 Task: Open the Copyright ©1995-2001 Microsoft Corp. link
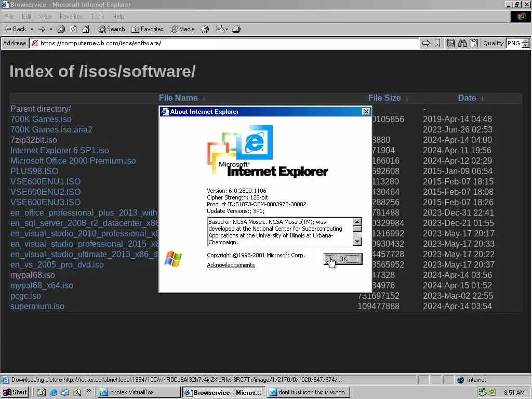click(256, 255)
